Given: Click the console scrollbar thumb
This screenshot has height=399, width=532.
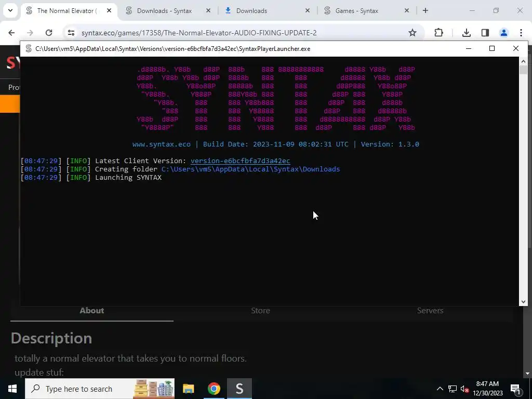Looking at the screenshot, I should click(x=523, y=70).
